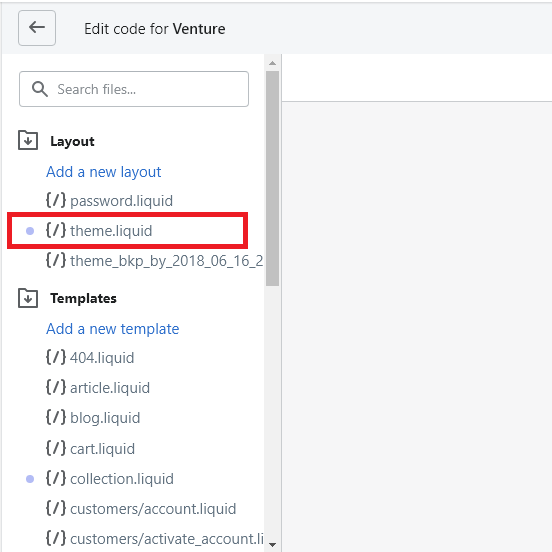552x552 pixels.
Task: Click code icon beside blog.liquid
Action: tap(56, 418)
